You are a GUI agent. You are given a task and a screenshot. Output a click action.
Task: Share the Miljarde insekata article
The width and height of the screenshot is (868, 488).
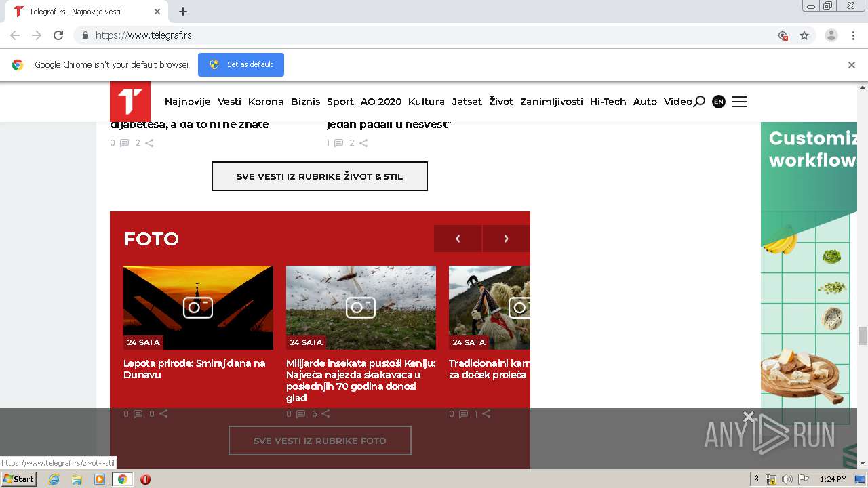point(325,413)
